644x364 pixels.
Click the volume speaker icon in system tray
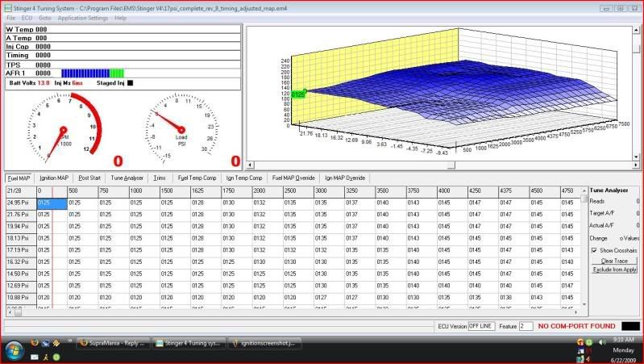602,342
